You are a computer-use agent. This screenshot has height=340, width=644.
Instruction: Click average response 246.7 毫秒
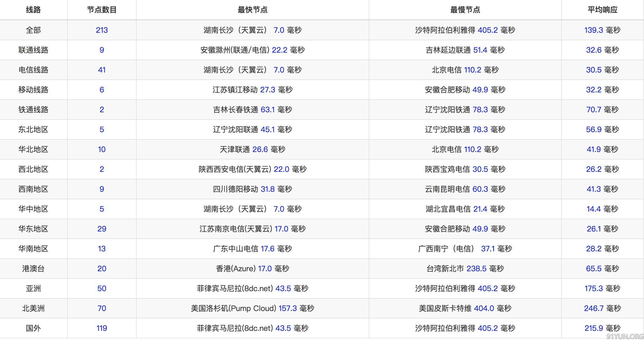click(x=602, y=308)
